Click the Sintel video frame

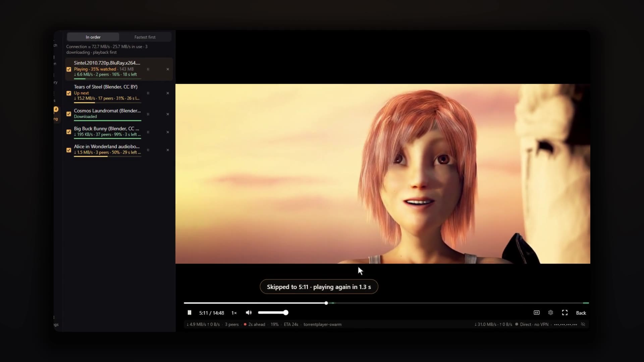coord(383,174)
